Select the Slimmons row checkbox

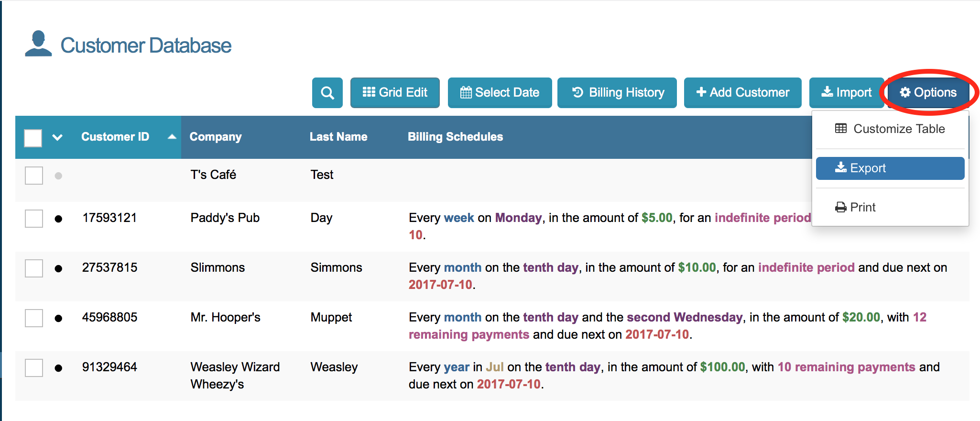(34, 268)
